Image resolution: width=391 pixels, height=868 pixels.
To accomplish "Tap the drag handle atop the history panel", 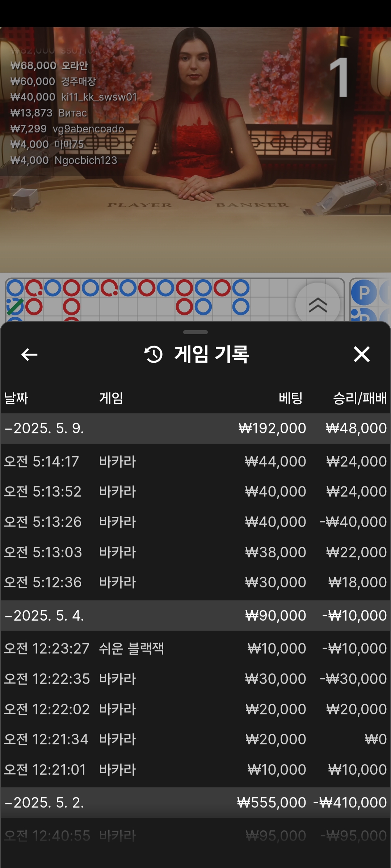I will (195, 332).
